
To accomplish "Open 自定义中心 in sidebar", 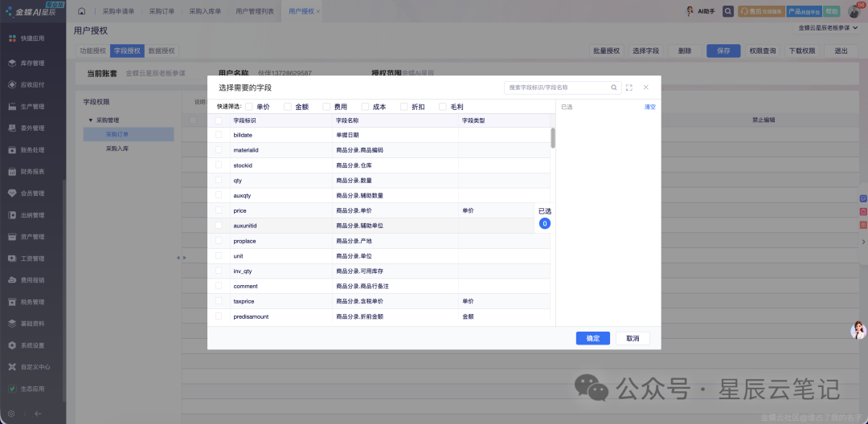I will tap(29, 367).
